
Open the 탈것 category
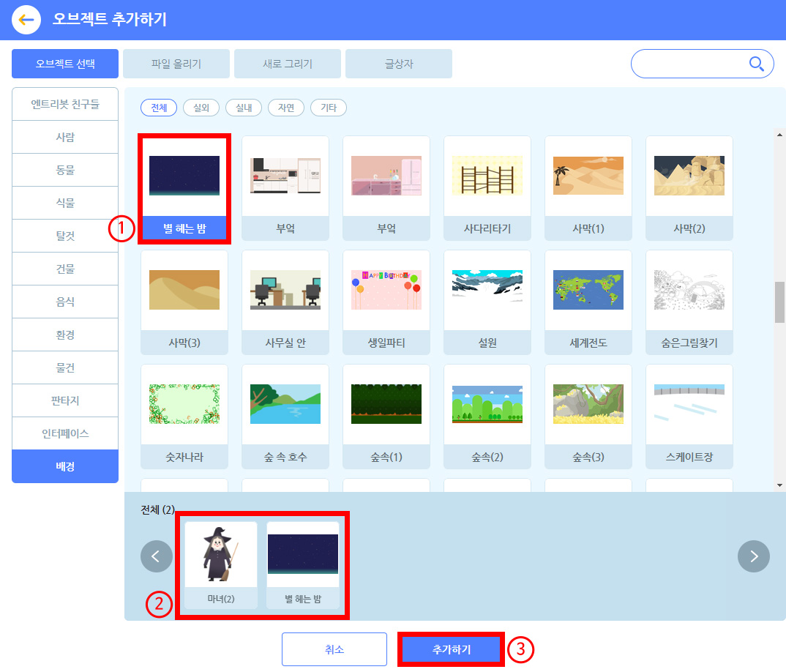[65, 236]
